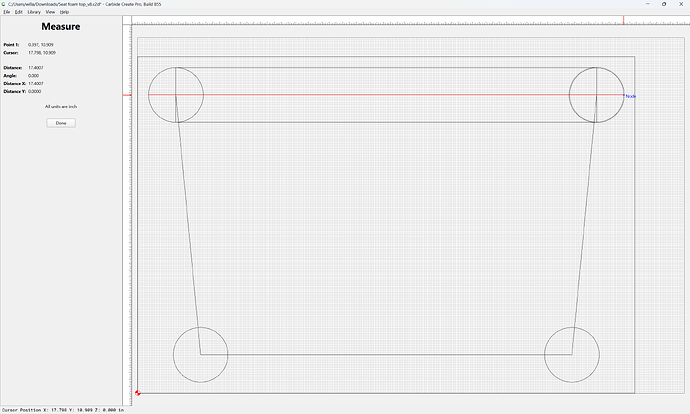
Task: Select the bottom-right circle on canvas
Action: click(x=572, y=355)
